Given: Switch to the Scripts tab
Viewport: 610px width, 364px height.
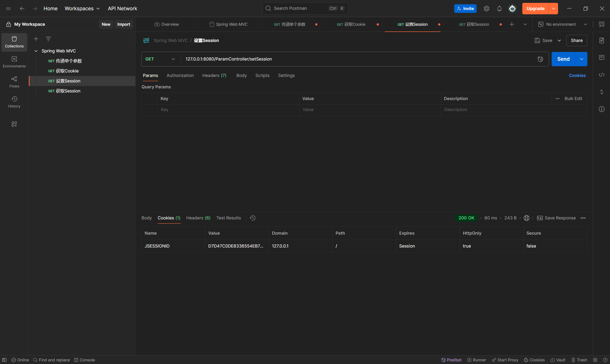Looking at the screenshot, I should point(262,76).
